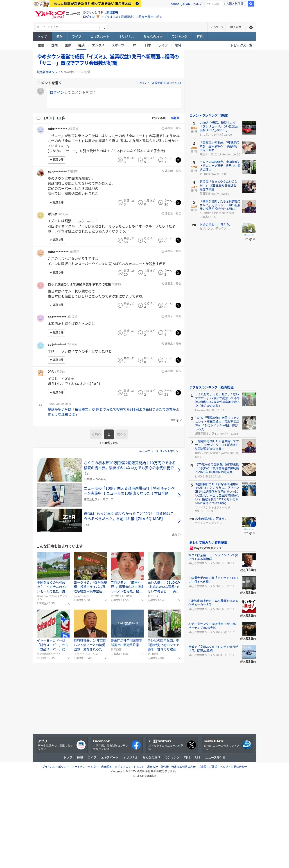Click なるほど icon on cvt******** comment
Viewport: 289px width, 868px height.
pyautogui.click(x=140, y=360)
